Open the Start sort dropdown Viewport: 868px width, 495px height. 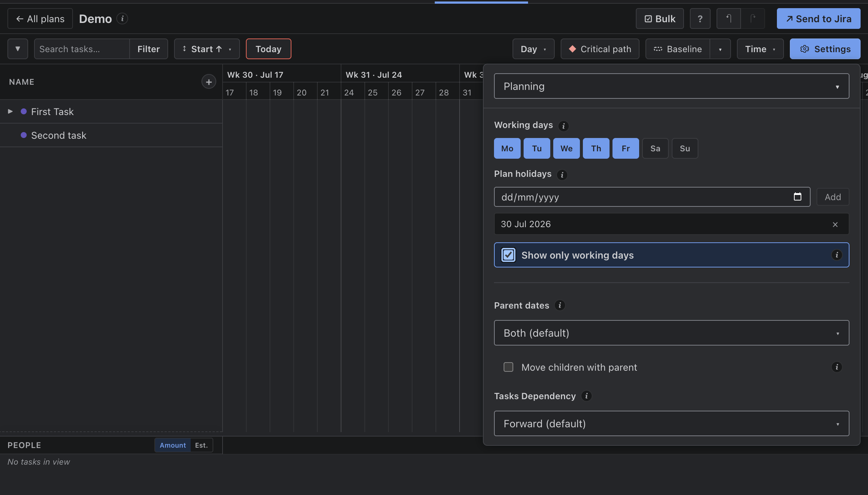(207, 49)
